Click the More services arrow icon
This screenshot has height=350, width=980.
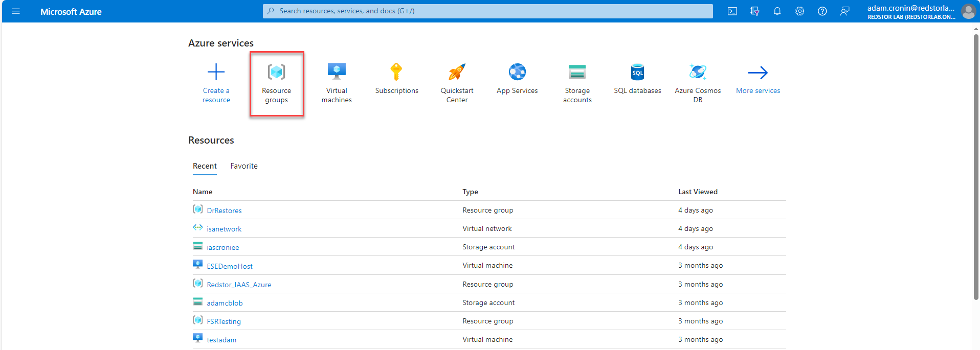758,73
